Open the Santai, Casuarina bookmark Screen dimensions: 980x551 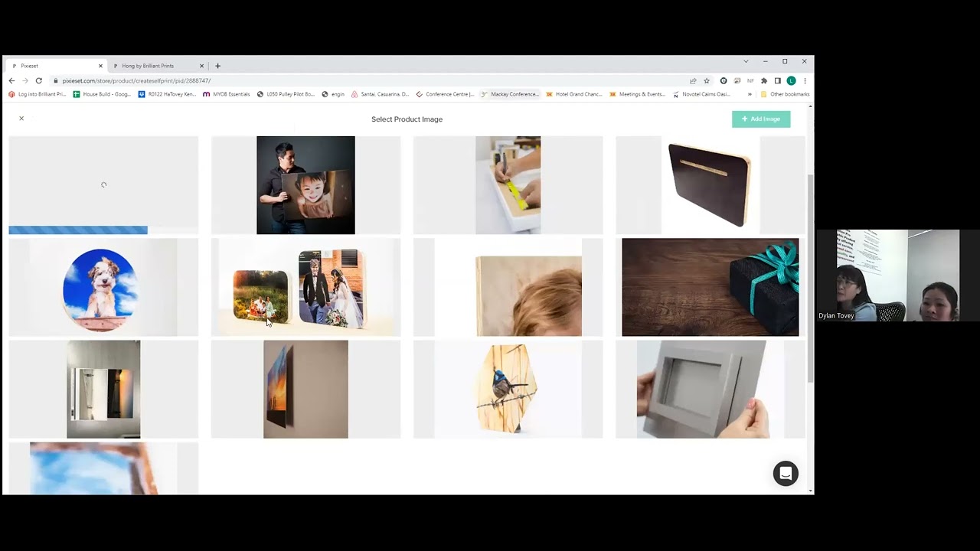click(381, 94)
